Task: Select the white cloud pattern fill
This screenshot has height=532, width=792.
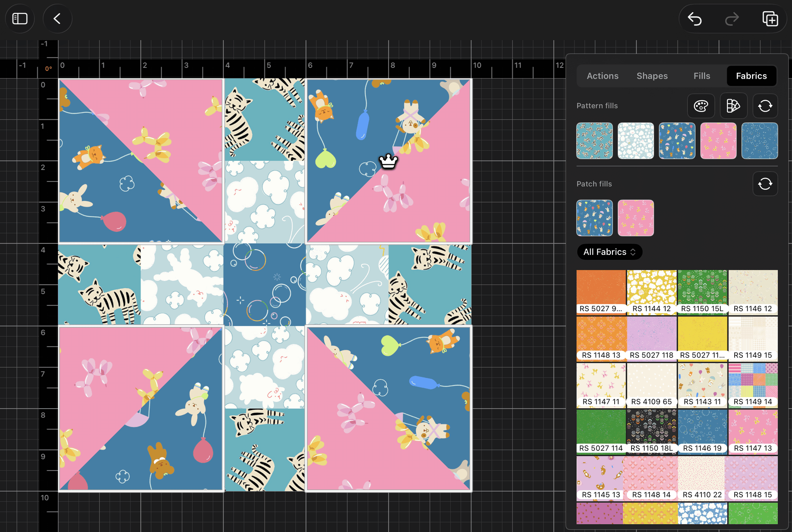Action: [636, 141]
